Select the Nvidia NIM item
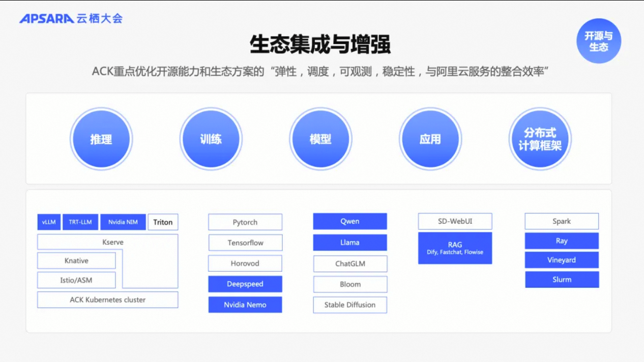This screenshot has width=644, height=362. [123, 222]
